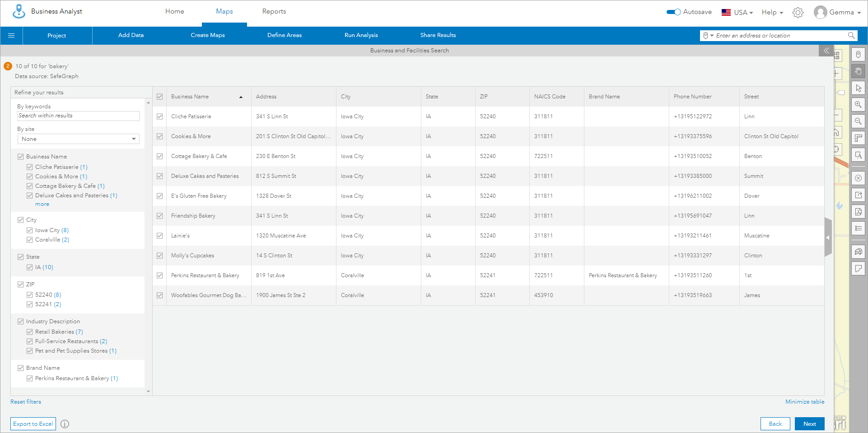Open the By site None dropdown
Image resolution: width=868 pixels, height=433 pixels.
[x=79, y=139]
